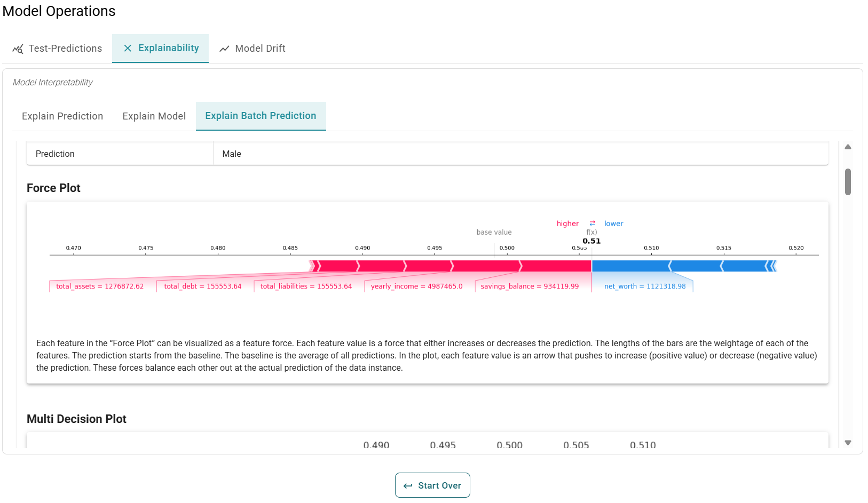Select the Explain Prediction sub-tab

point(62,116)
